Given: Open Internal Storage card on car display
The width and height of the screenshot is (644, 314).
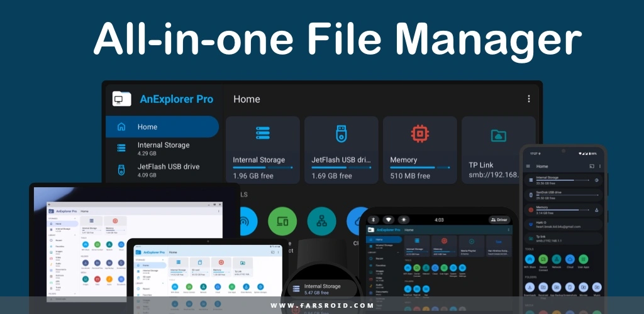Looking at the screenshot, I should point(417,246).
